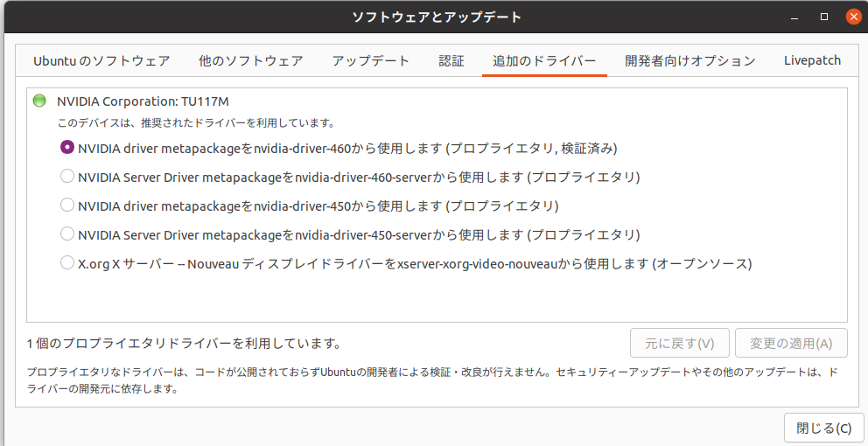This screenshot has width=868, height=446.
Task: Minimize the Software & Updates window
Action: pyautogui.click(x=794, y=17)
